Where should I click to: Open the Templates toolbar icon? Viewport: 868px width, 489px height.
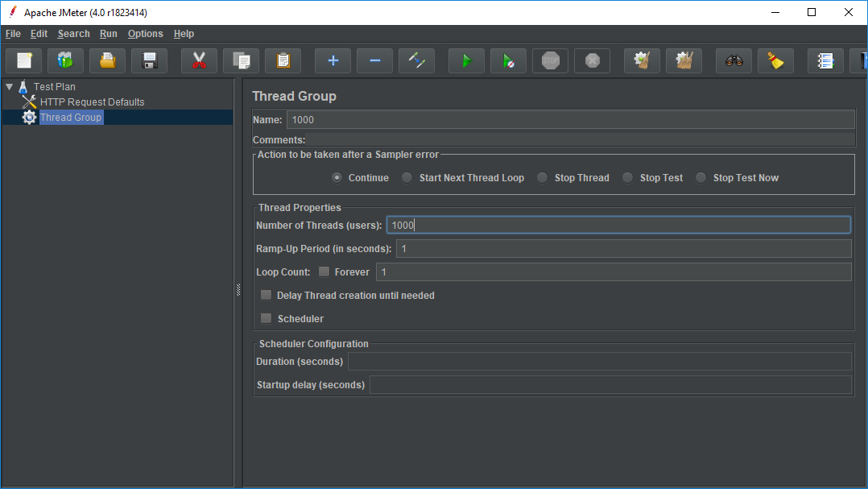pyautogui.click(x=66, y=60)
